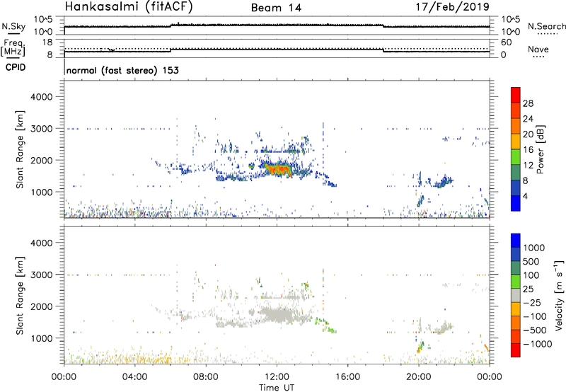This screenshot has width=566, height=392.
Task: Click the '500' Velocity colorbar tick label
Action: [531, 261]
